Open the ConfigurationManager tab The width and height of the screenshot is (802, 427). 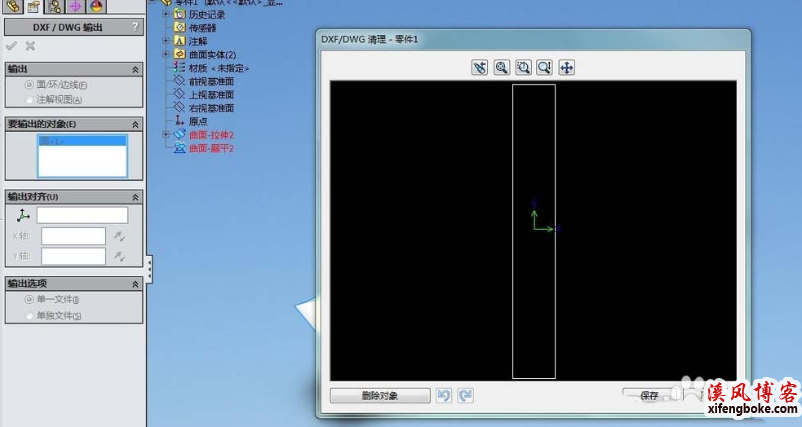[x=54, y=7]
